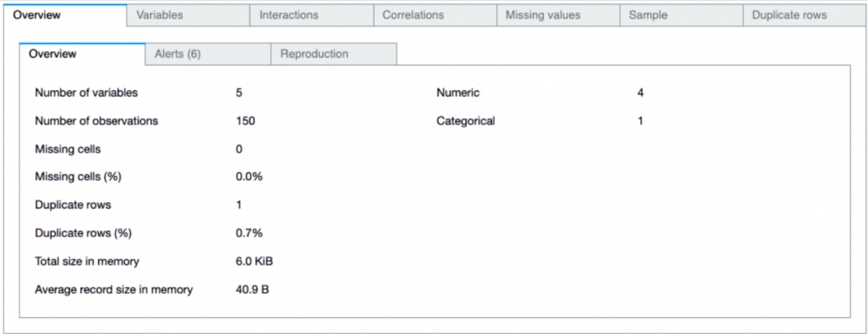The image size is (868, 334).
Task: Click the Duplicate rows statistic label
Action: pyautogui.click(x=72, y=204)
